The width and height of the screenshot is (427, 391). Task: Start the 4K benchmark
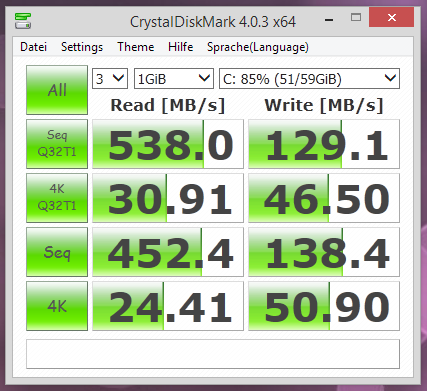(x=57, y=306)
